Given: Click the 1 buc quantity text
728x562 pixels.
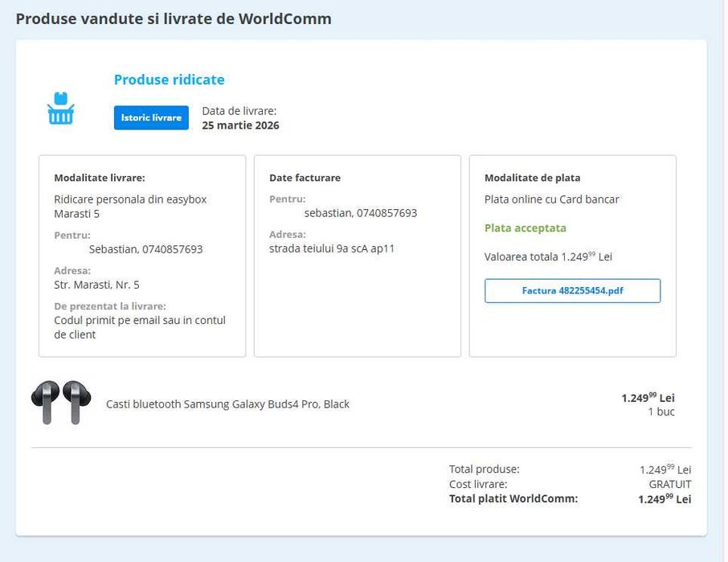Looking at the screenshot, I should [661, 412].
